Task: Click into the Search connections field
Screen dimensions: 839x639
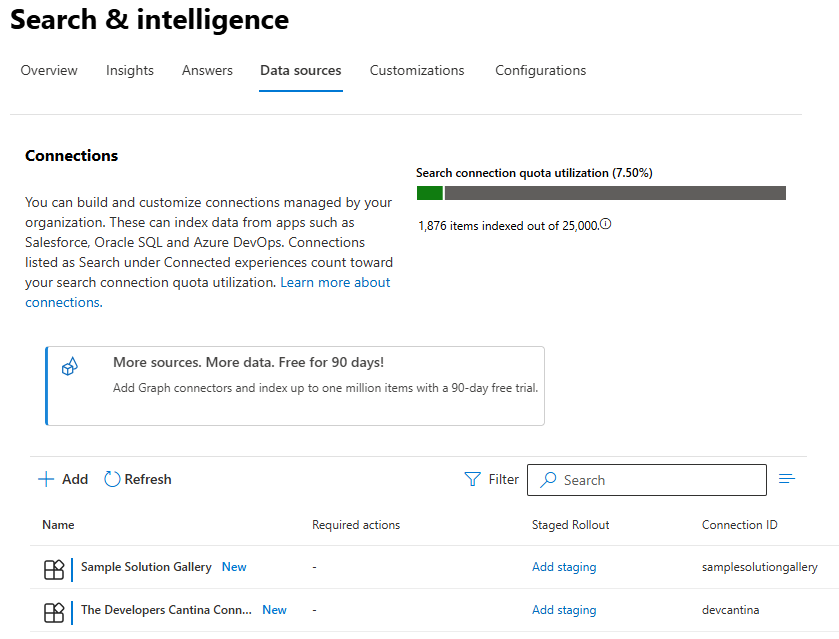Action: [x=646, y=480]
